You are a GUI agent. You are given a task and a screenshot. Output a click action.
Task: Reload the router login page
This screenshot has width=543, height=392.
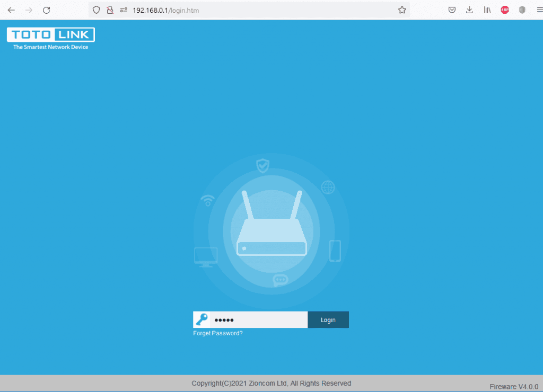[47, 10]
